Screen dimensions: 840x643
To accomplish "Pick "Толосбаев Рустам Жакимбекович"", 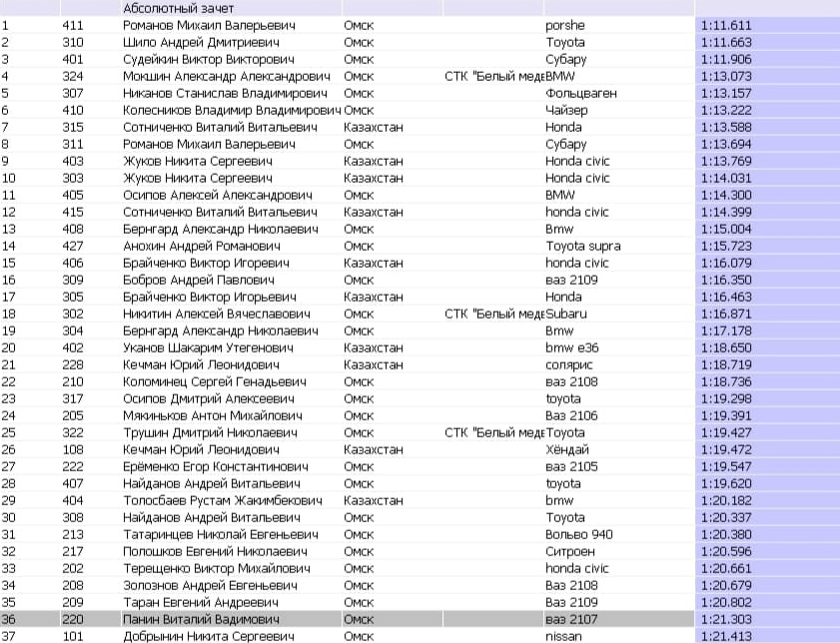I will click(223, 500).
